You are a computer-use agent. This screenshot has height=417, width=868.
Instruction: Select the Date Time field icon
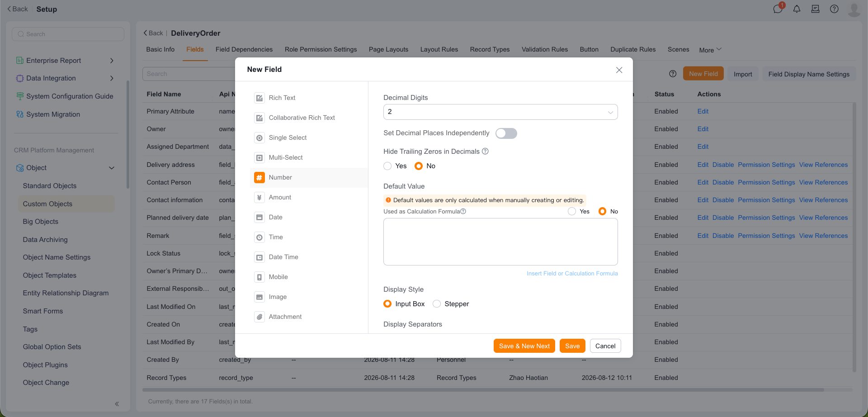[x=259, y=257]
